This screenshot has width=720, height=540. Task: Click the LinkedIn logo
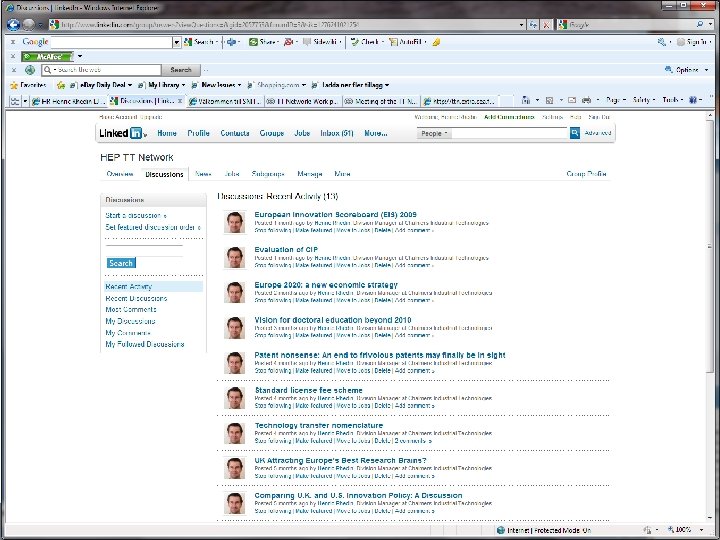pyautogui.click(x=121, y=133)
